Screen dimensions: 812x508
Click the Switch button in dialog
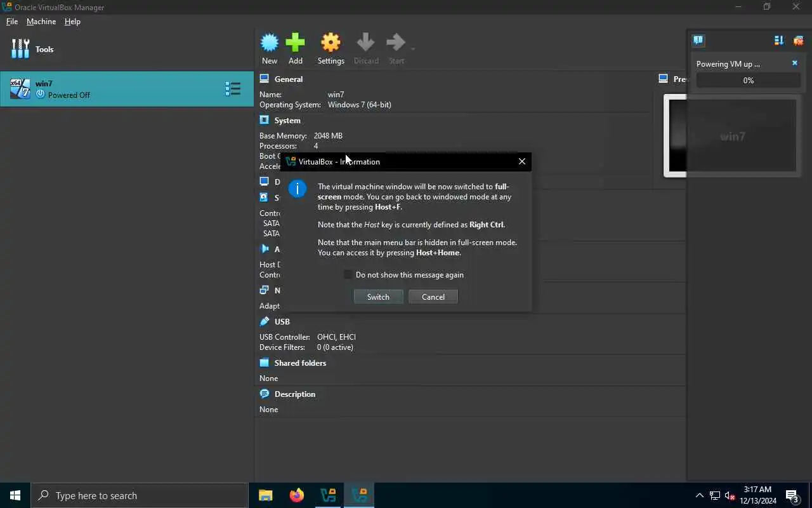pos(378,297)
